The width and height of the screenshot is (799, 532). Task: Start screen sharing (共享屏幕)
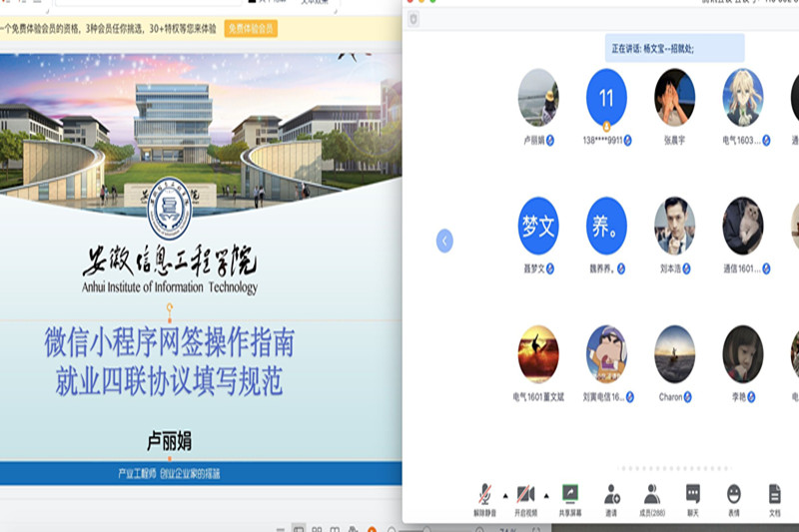[x=570, y=496]
